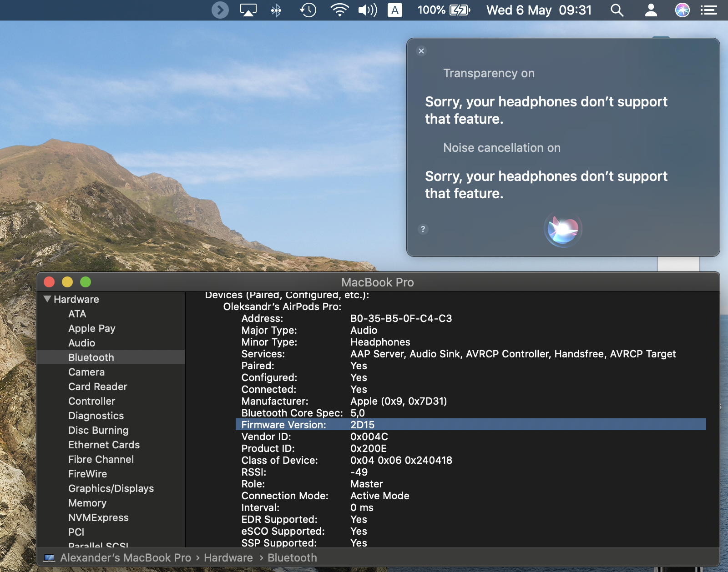This screenshot has width=728, height=572.
Task: Open the volume control in menu bar
Action: pyautogui.click(x=368, y=10)
